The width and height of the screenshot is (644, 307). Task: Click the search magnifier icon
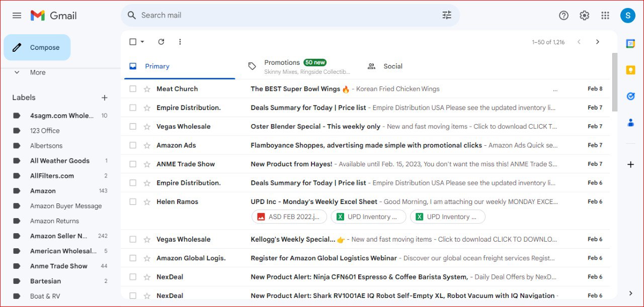tap(132, 15)
